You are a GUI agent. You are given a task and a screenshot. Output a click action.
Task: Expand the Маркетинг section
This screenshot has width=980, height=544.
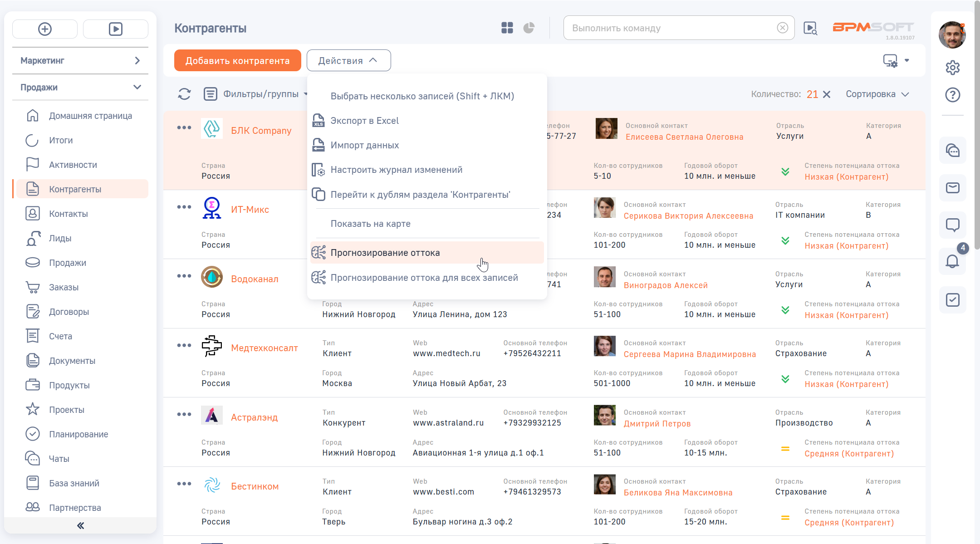pos(80,61)
